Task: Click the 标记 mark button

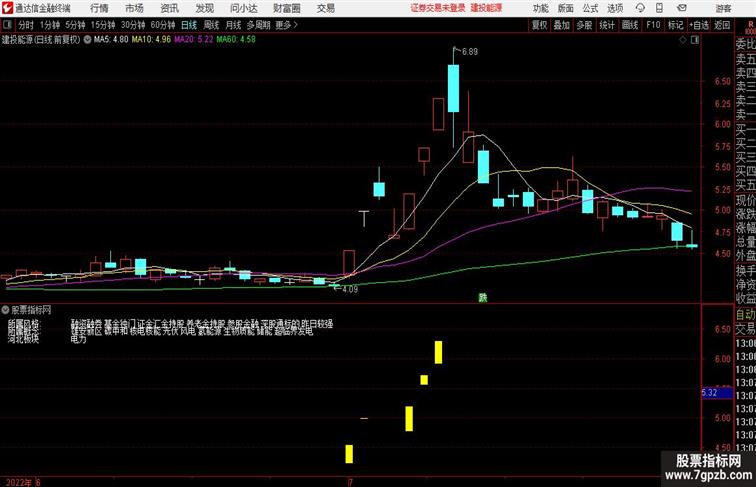Action: 675,25
